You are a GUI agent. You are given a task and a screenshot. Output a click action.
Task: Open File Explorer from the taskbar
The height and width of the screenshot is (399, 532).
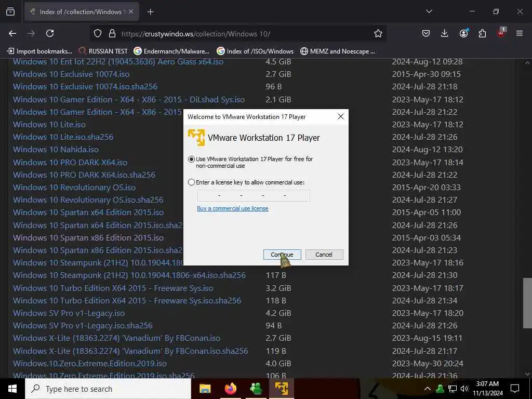pos(205,389)
